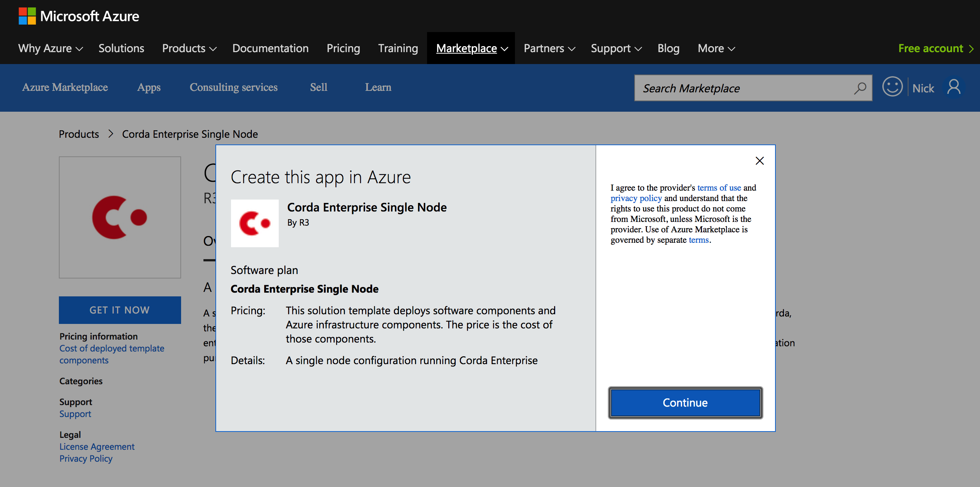
Task: Go to Azure Marketplace home
Action: 65,87
